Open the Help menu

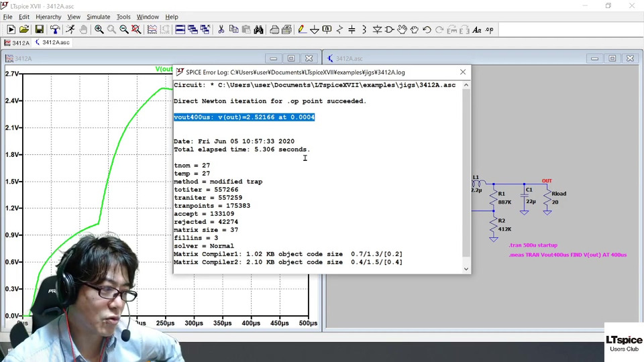point(172,17)
